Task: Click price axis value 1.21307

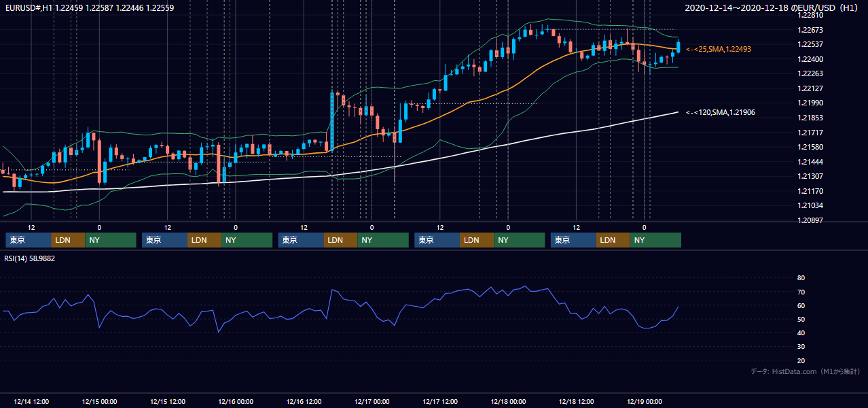Action: point(810,176)
